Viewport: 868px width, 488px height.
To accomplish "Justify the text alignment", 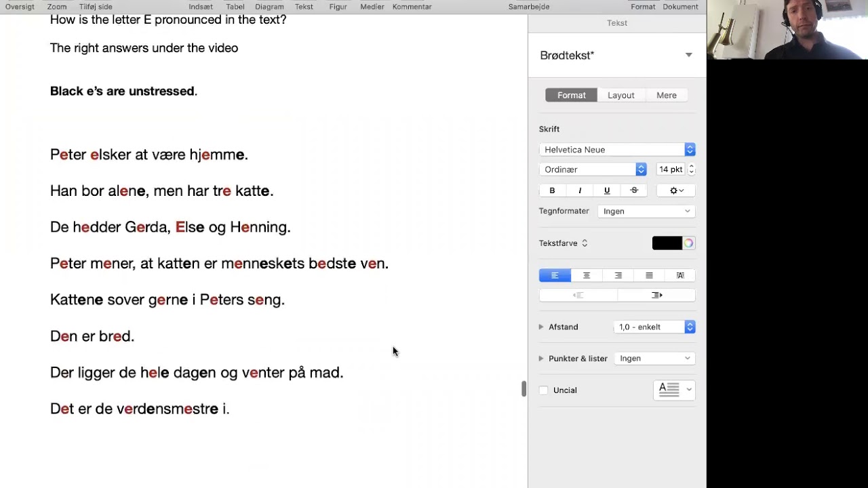I will click(x=649, y=275).
